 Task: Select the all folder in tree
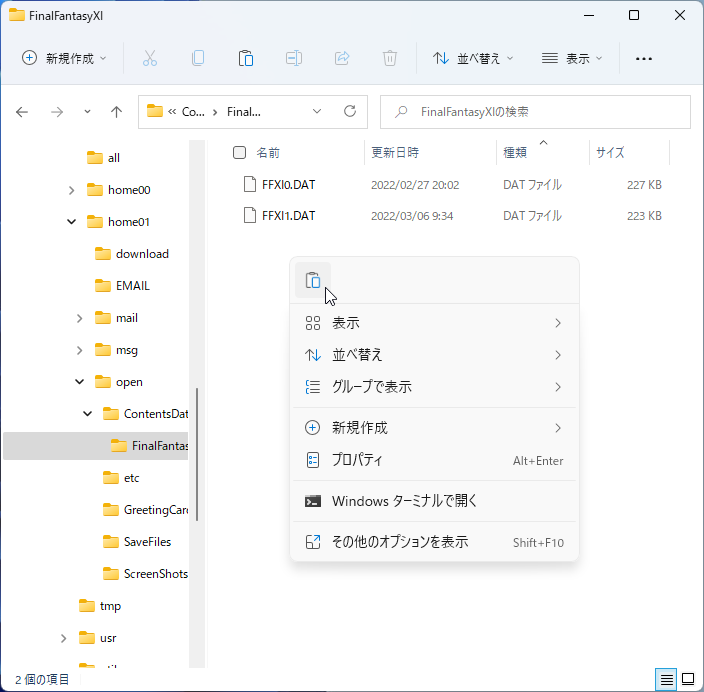click(103, 158)
